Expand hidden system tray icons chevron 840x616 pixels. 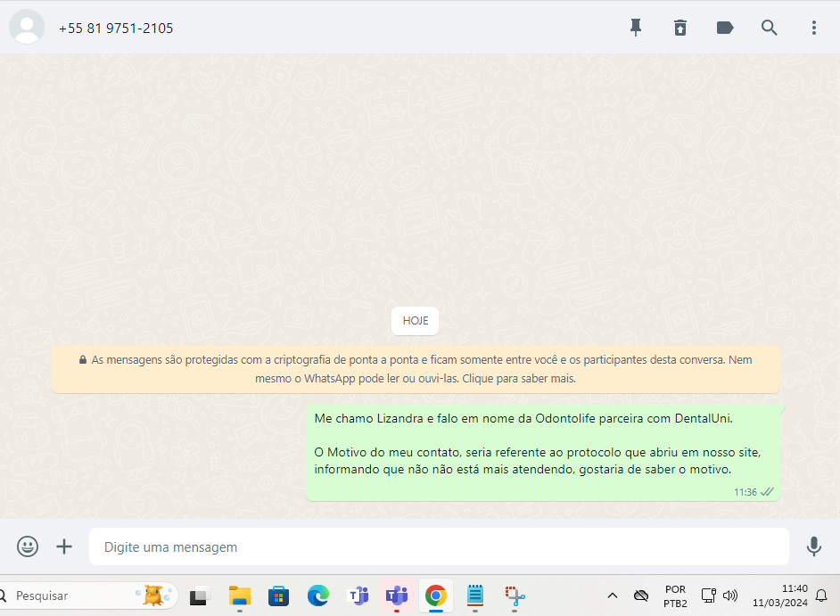point(613,595)
